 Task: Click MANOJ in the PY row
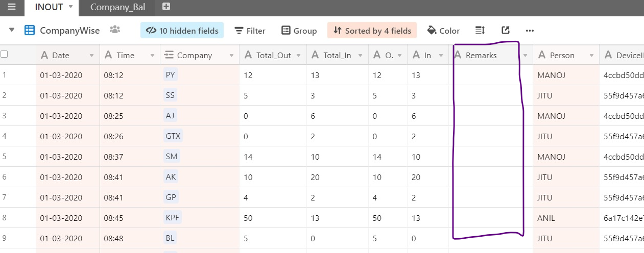click(552, 75)
